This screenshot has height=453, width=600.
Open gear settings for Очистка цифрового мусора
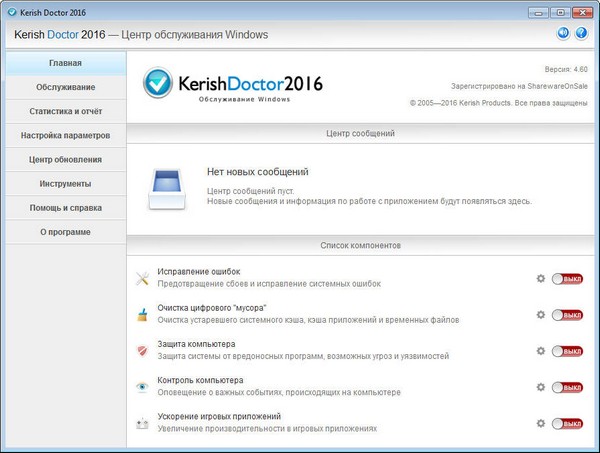coord(541,315)
